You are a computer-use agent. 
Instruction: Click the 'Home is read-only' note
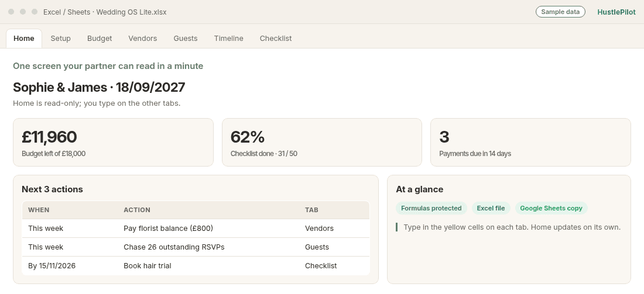(97, 103)
